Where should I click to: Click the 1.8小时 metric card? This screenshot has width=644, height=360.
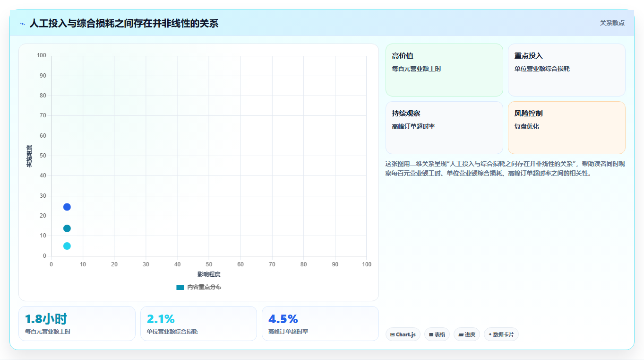point(77,324)
